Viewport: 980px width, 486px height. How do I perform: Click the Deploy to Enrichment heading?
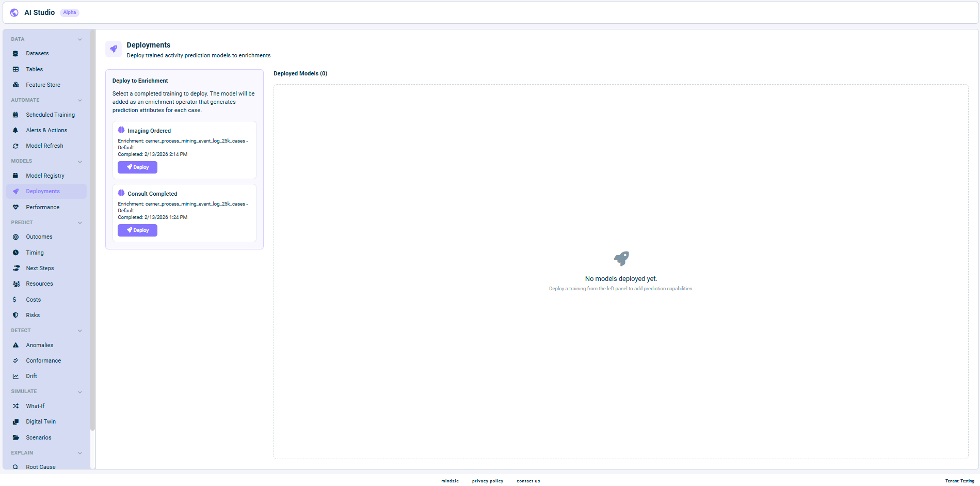click(140, 81)
